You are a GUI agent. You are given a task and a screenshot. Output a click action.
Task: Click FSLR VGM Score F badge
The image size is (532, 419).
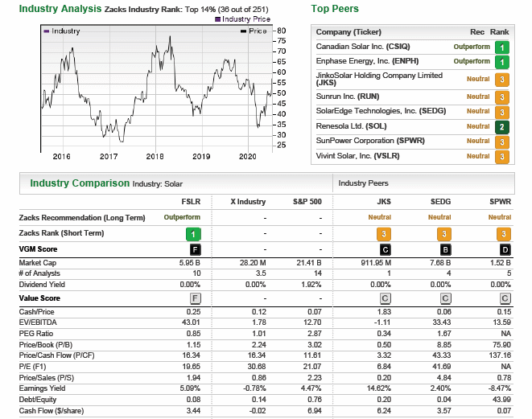[195, 250]
